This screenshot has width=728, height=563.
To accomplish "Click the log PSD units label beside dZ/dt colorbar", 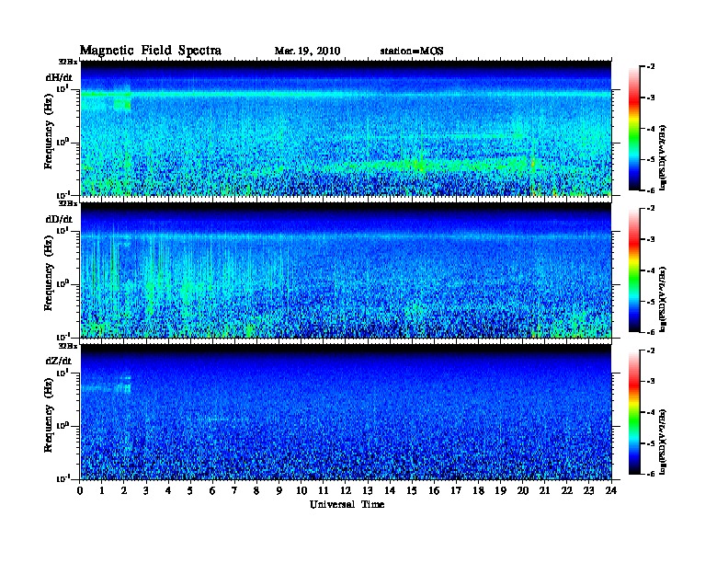I will [663, 441].
